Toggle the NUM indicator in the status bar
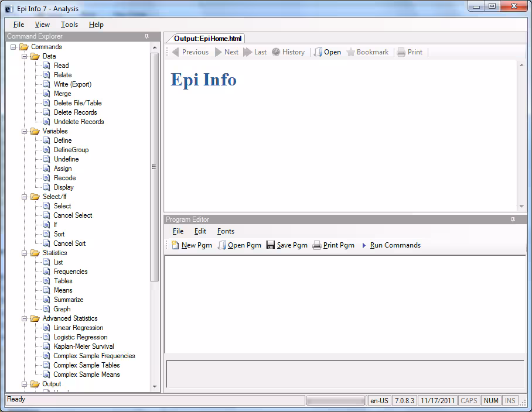Viewport: 532px width, 412px height. click(491, 400)
